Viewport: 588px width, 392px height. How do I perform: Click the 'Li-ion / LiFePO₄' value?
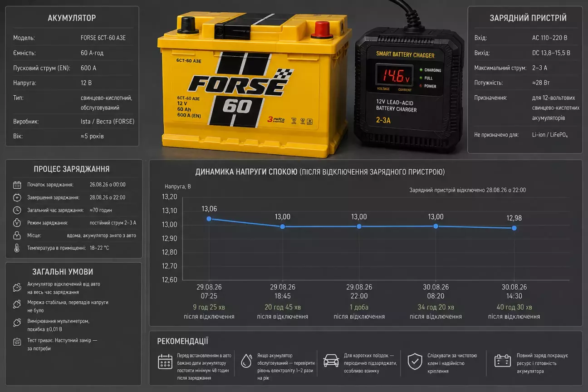coord(550,135)
